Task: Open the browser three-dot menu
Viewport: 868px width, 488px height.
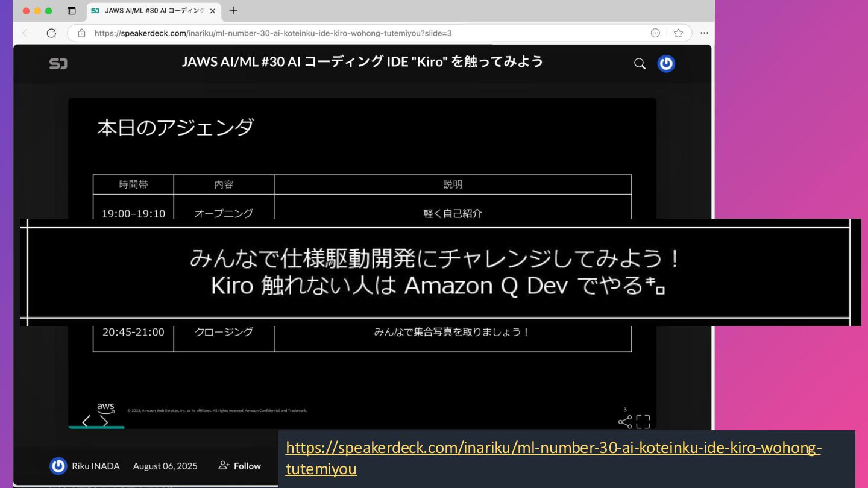Action: [x=704, y=33]
